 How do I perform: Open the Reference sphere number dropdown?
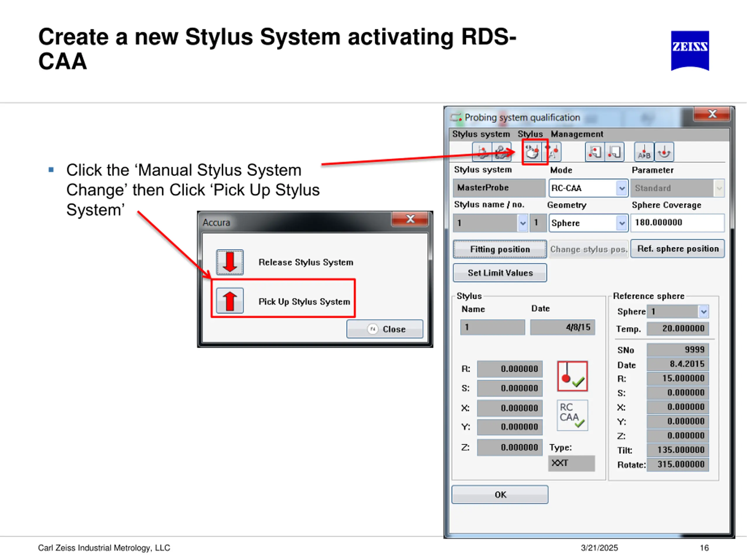click(x=703, y=311)
